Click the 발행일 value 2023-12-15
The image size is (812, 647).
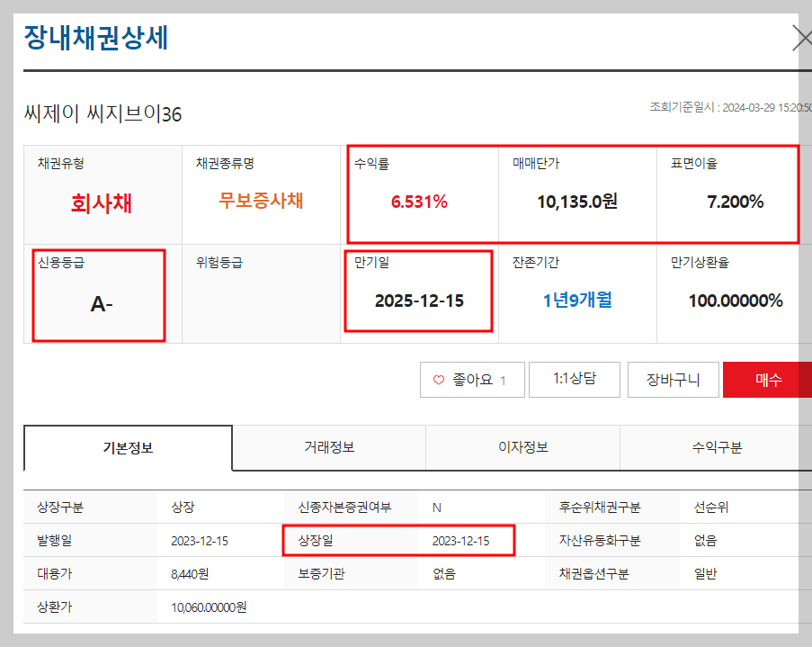[200, 541]
